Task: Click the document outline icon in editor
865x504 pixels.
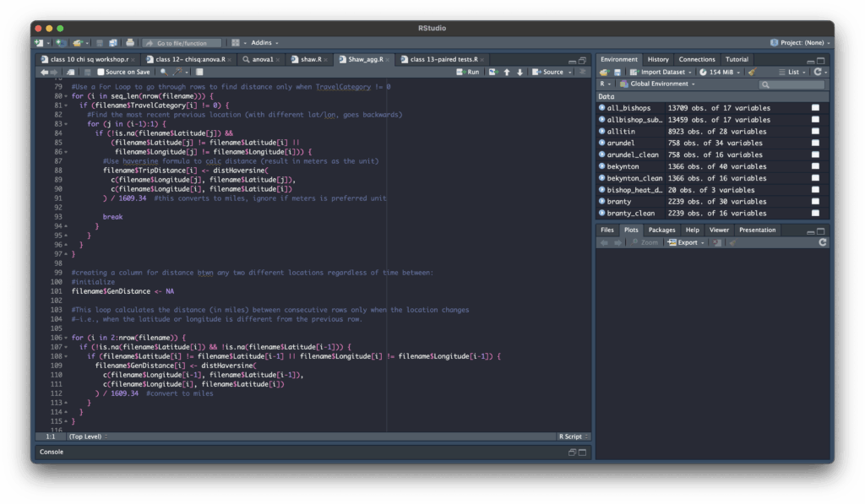Action: tap(583, 72)
